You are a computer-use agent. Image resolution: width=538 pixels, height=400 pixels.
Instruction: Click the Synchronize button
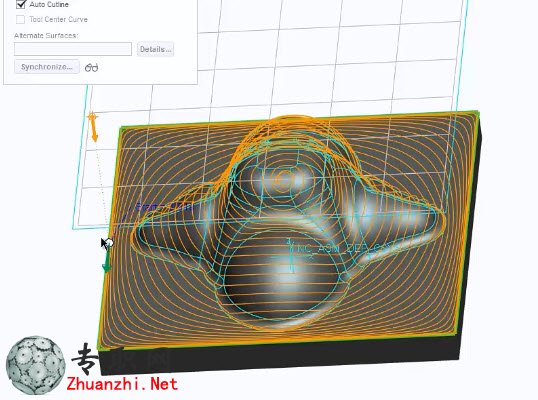(x=47, y=67)
